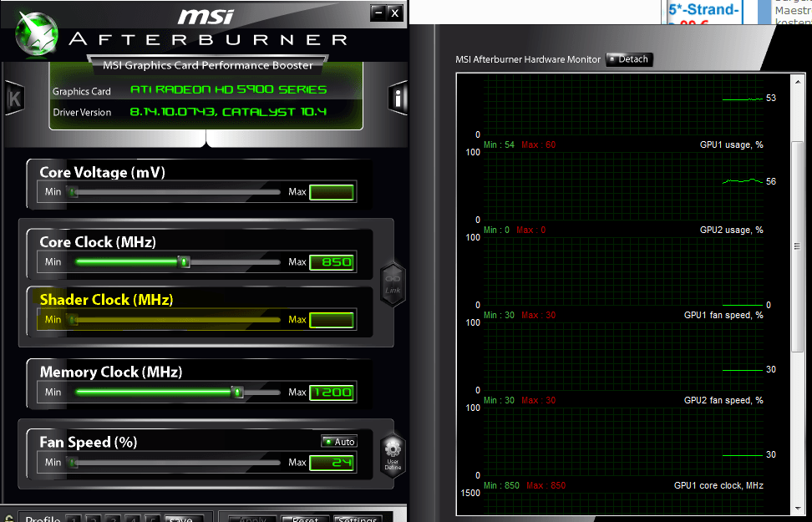The image size is (812, 522).
Task: Toggle the Auto fan speed option
Action: [x=339, y=442]
